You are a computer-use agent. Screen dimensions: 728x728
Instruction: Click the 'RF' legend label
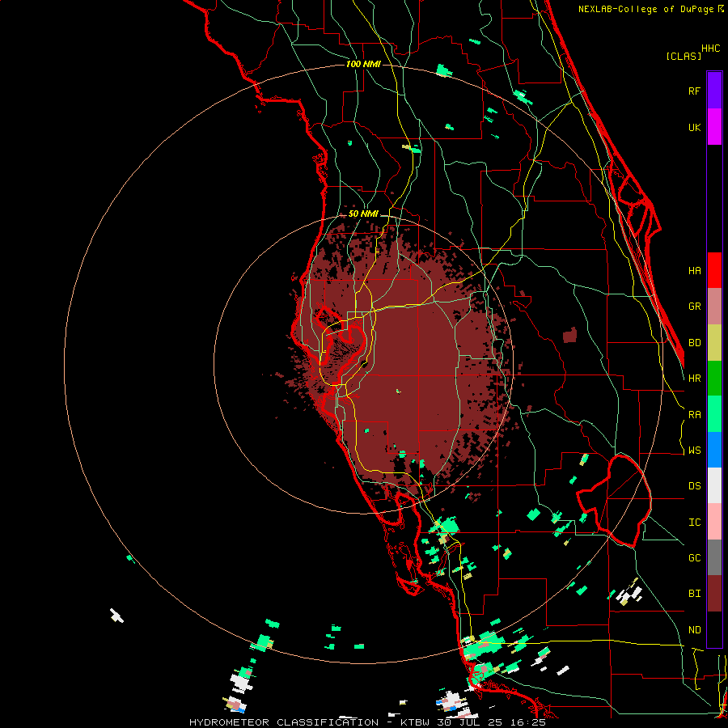(x=694, y=91)
